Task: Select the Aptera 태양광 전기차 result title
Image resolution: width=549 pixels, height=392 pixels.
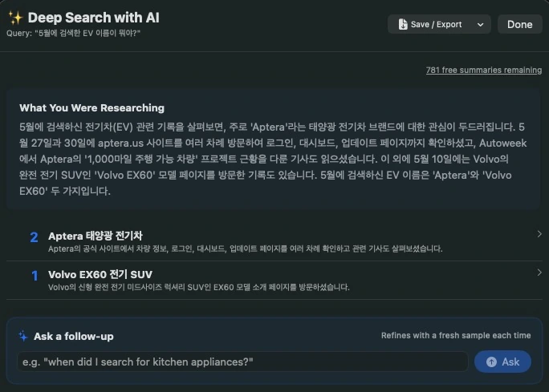Action: 96,236
